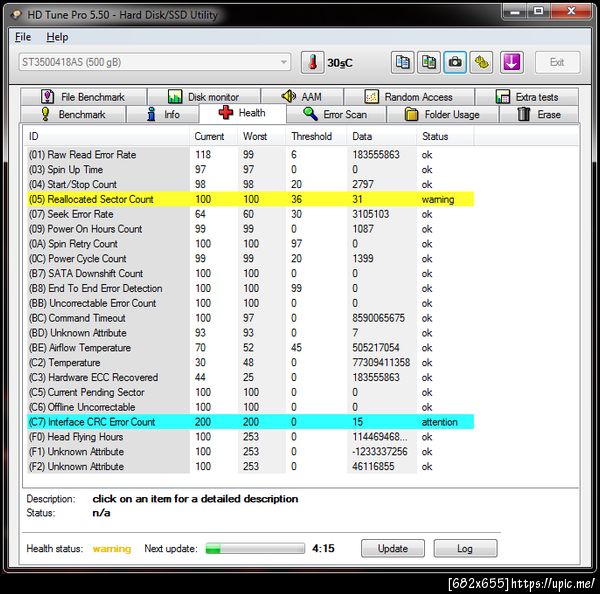Switch to the Error Scan tab
Image resolution: width=600 pixels, height=594 pixels.
tap(336, 114)
